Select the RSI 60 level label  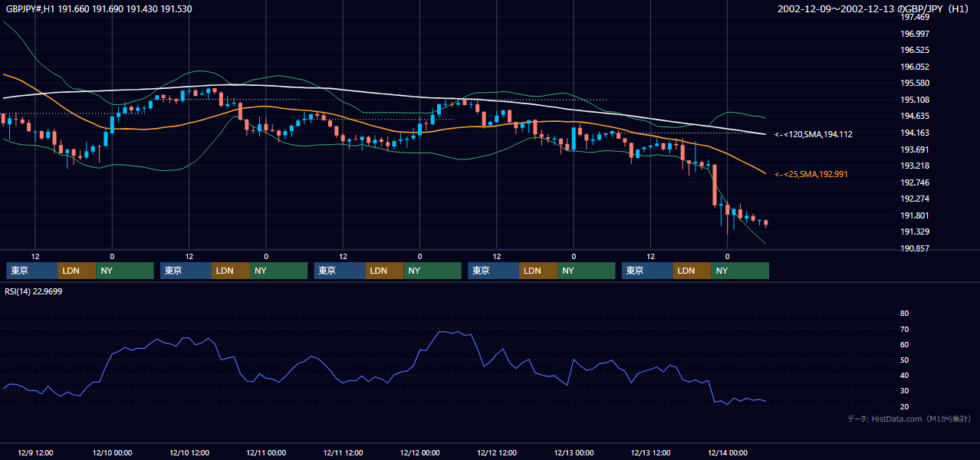904,344
